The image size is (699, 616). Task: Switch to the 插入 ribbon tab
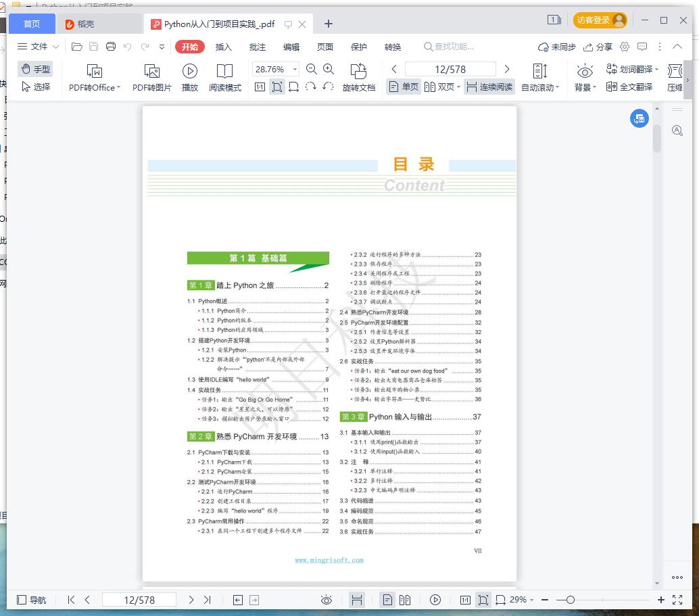(223, 47)
